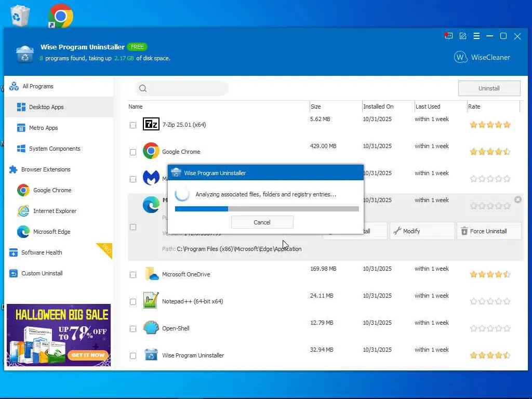Open Desktop Apps category
The image size is (532, 399).
(x=59, y=107)
